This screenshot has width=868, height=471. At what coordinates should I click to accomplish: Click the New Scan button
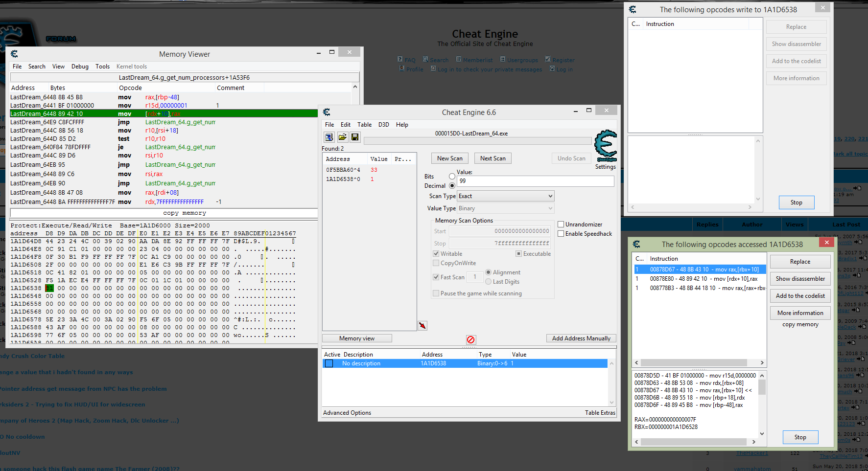tap(450, 158)
